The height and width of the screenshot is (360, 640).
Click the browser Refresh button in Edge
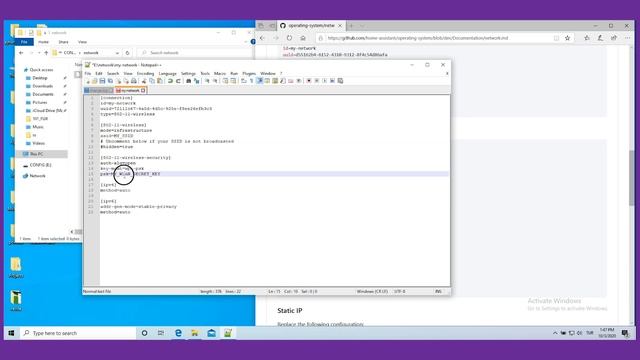click(289, 38)
